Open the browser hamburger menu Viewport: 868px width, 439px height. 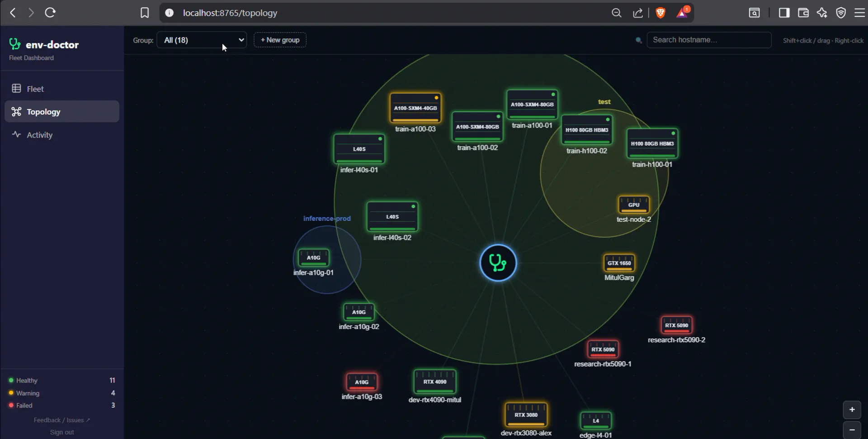point(859,13)
